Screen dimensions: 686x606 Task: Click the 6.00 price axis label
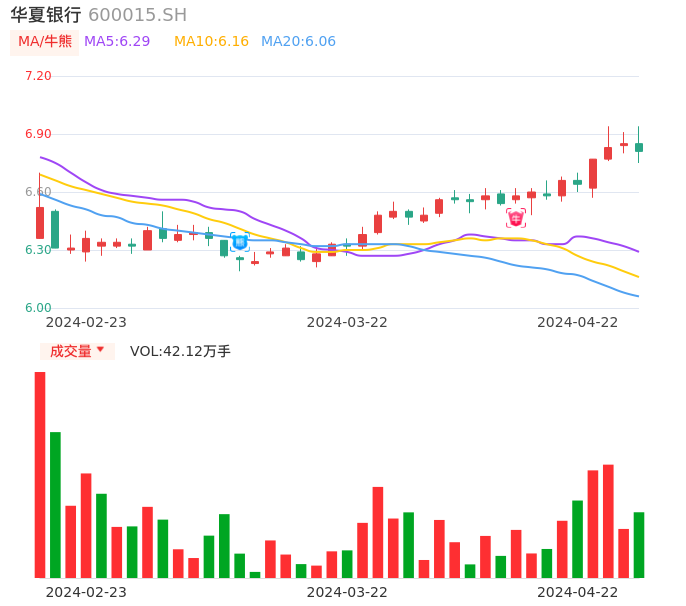(x=38, y=308)
